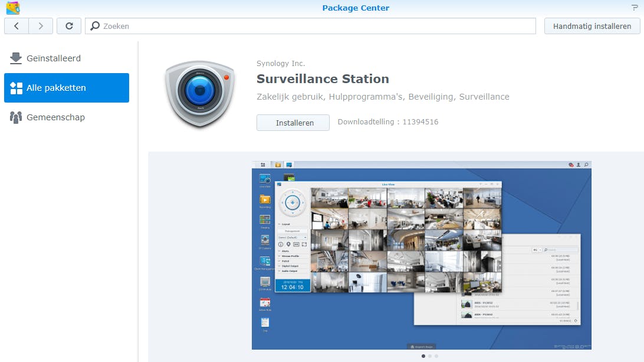Click the Surveillance Station title
The height and width of the screenshot is (362, 644).
tap(323, 79)
